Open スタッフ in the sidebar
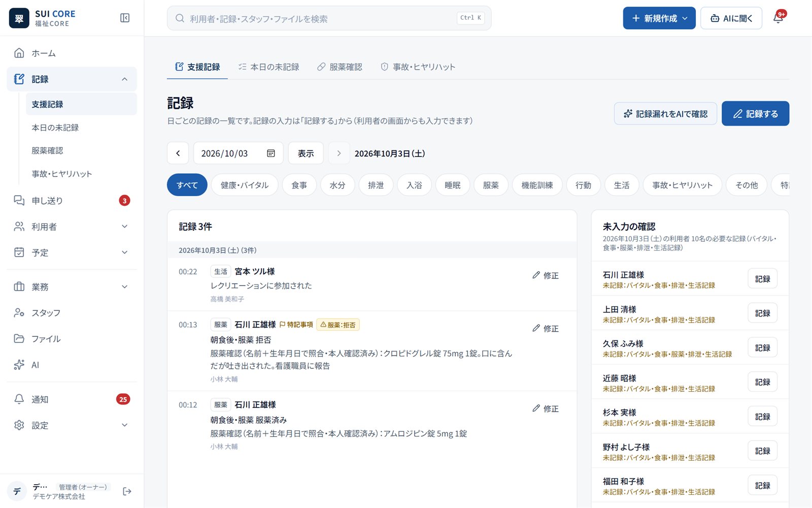This screenshot has width=812, height=508. [x=72, y=313]
